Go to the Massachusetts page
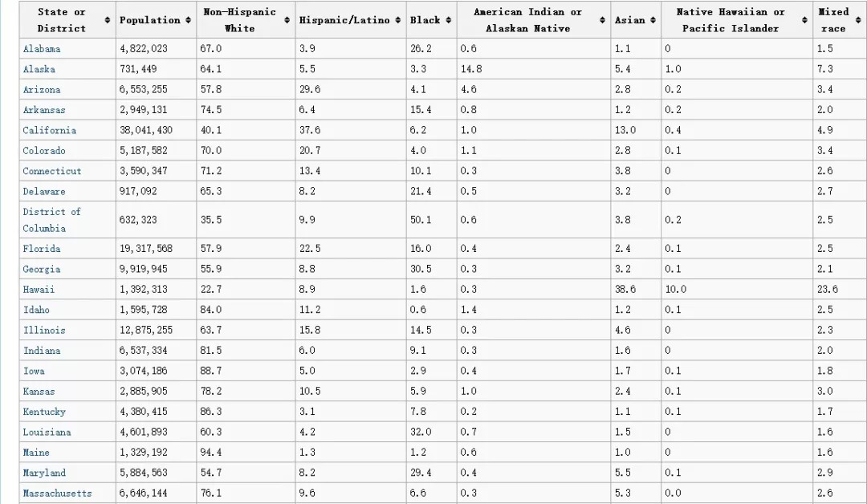This screenshot has height=504, width=867. click(x=57, y=493)
